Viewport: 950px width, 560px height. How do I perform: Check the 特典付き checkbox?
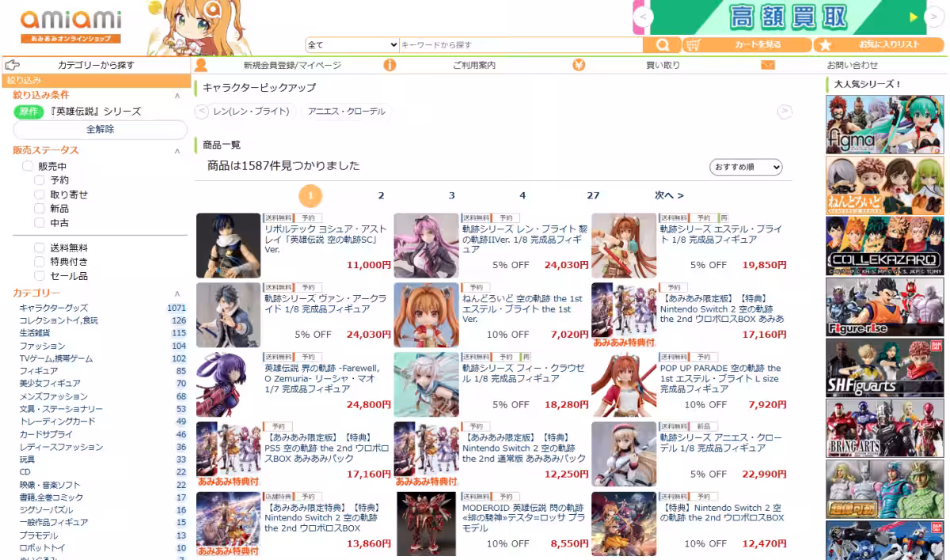(40, 262)
